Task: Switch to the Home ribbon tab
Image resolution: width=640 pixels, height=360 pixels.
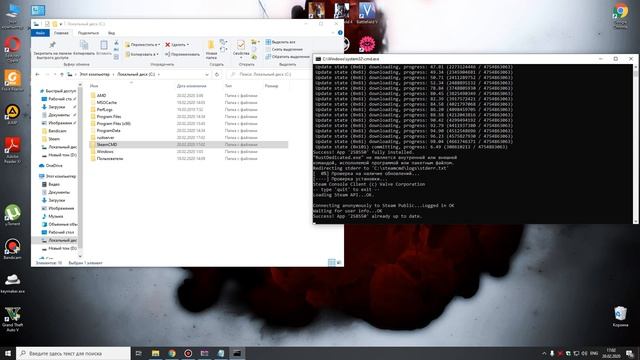Action: coord(61,33)
